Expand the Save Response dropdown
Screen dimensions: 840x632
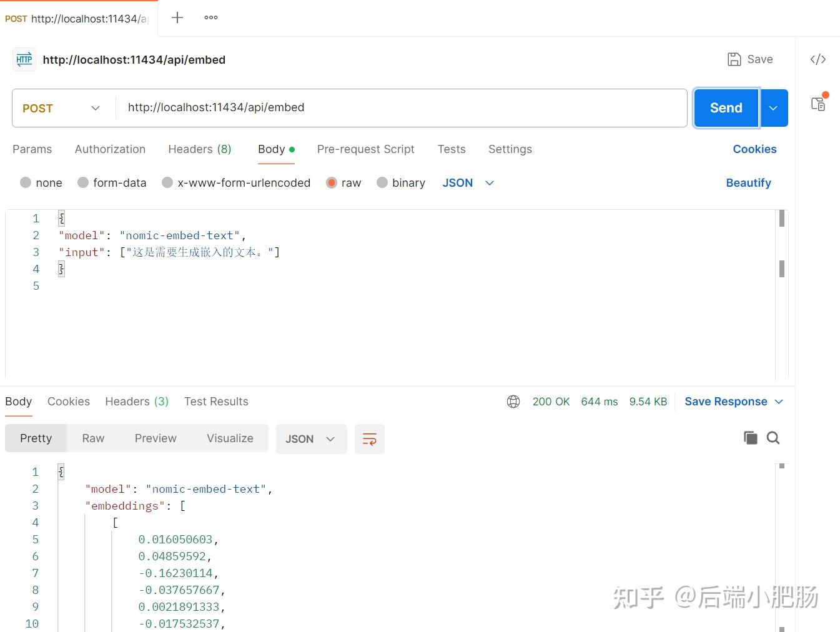tap(779, 402)
